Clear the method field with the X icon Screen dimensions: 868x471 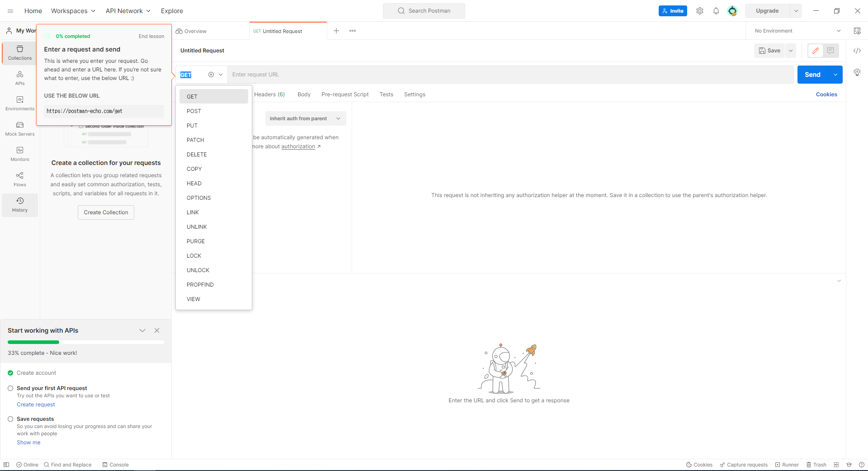pos(211,75)
